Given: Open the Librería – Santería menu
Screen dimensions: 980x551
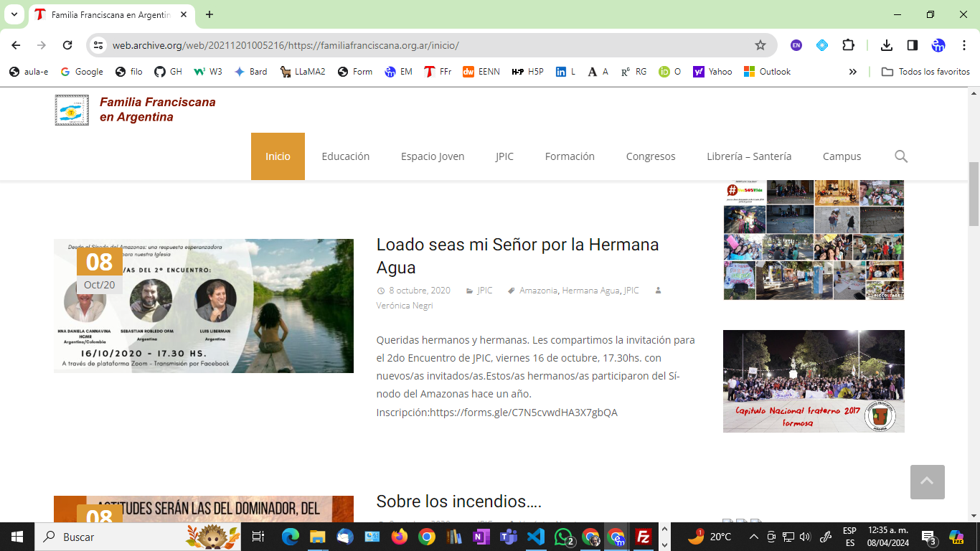Looking at the screenshot, I should tap(749, 156).
